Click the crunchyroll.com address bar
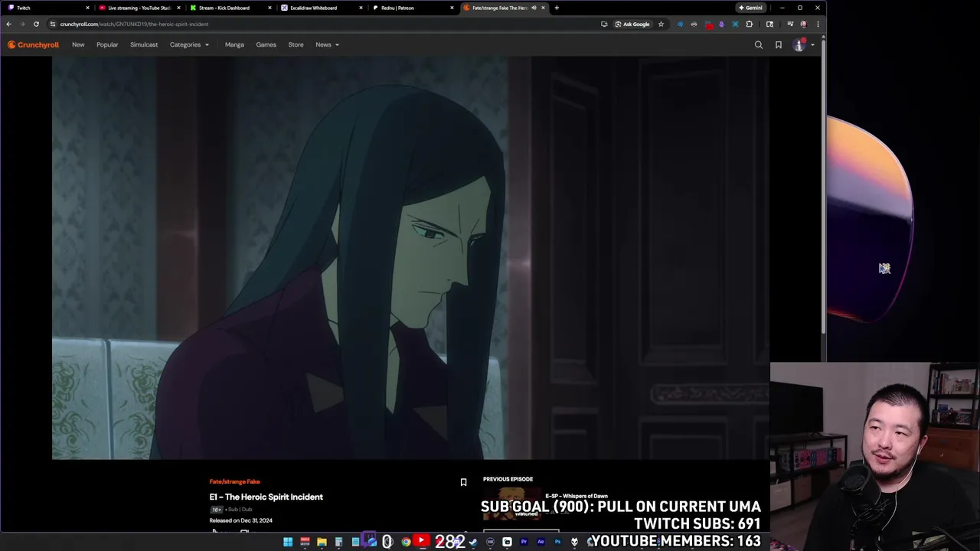 [322, 24]
